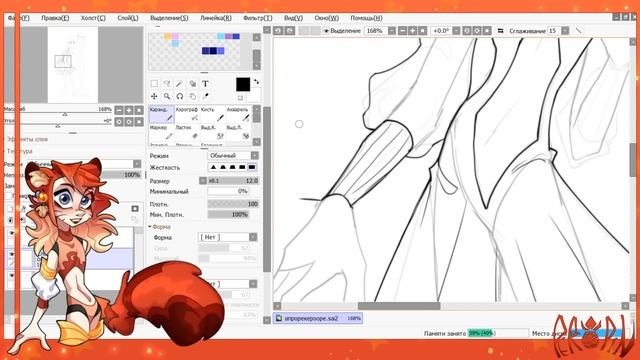Open the layer mode dropdown in left panel
This screenshot has width=640, height=360.
[x=137, y=164]
